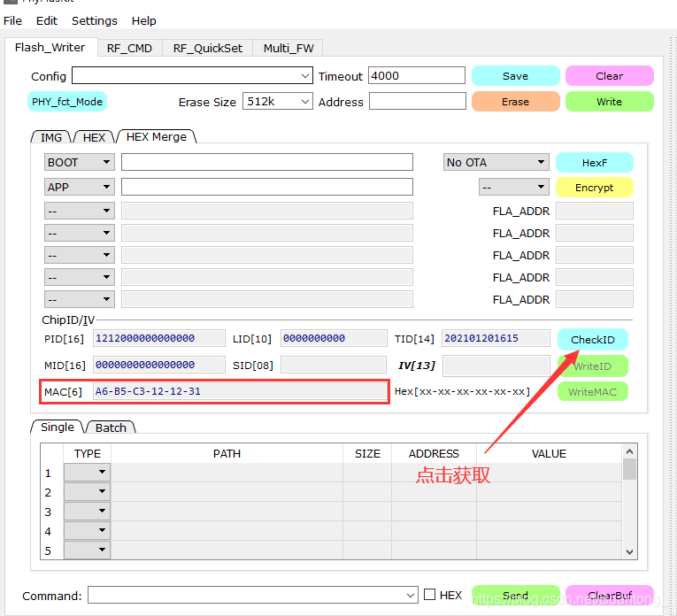Open the No OTA dropdown
This screenshot has width=677, height=616.
(x=496, y=162)
